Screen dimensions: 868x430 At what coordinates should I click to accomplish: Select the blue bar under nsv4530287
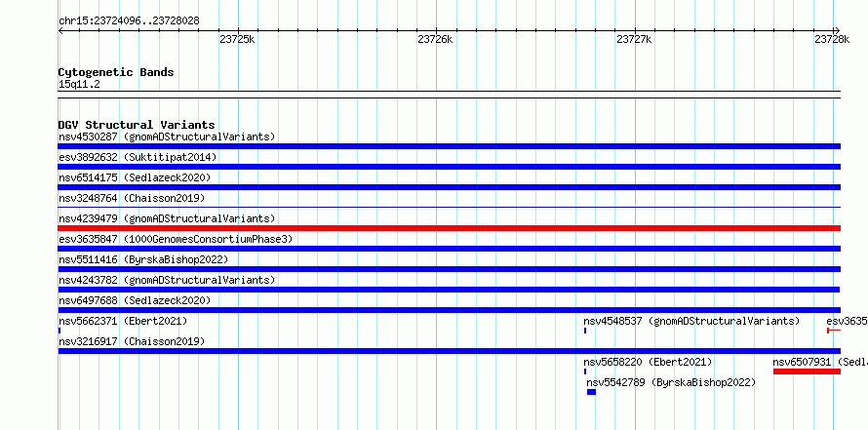click(x=450, y=146)
